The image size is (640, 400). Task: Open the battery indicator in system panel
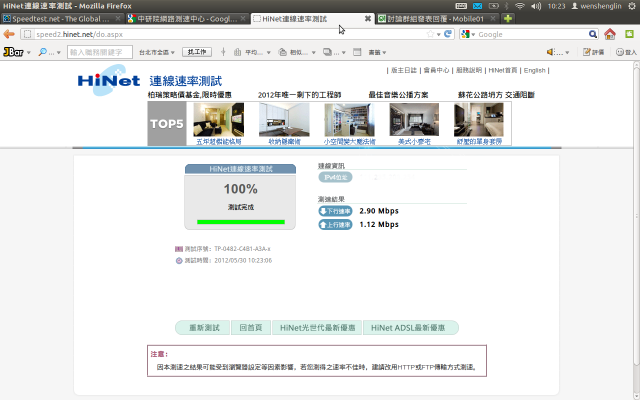(x=493, y=6)
